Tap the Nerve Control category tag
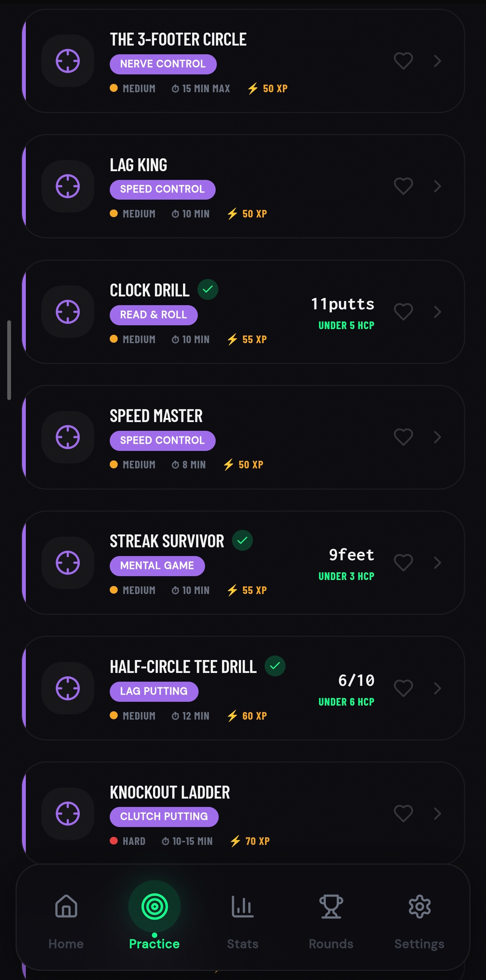Image resolution: width=486 pixels, height=980 pixels. tap(163, 64)
